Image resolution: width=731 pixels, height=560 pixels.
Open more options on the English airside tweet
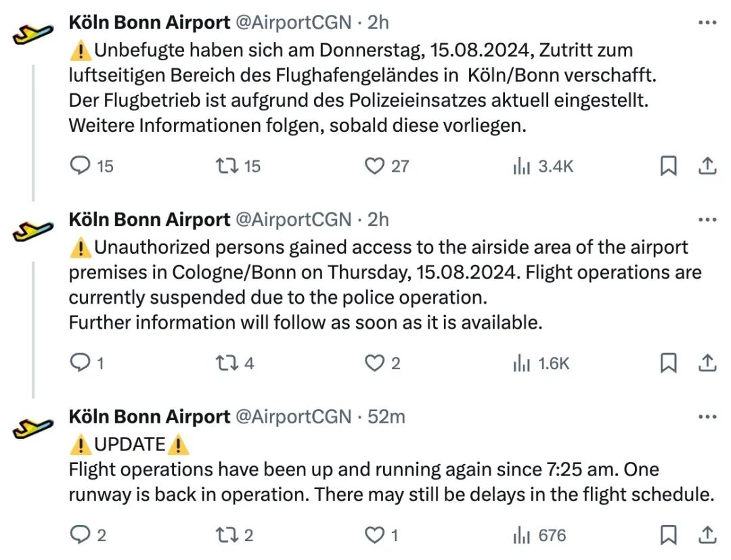click(707, 220)
